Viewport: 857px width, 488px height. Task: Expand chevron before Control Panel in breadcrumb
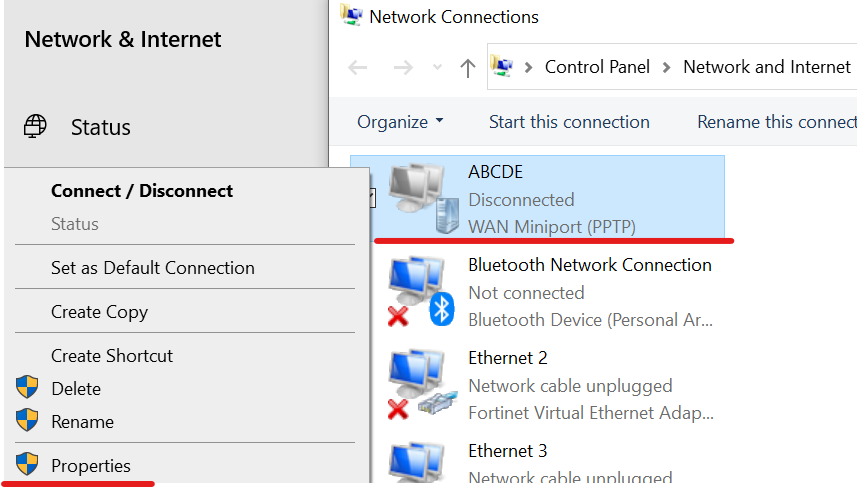click(529, 68)
